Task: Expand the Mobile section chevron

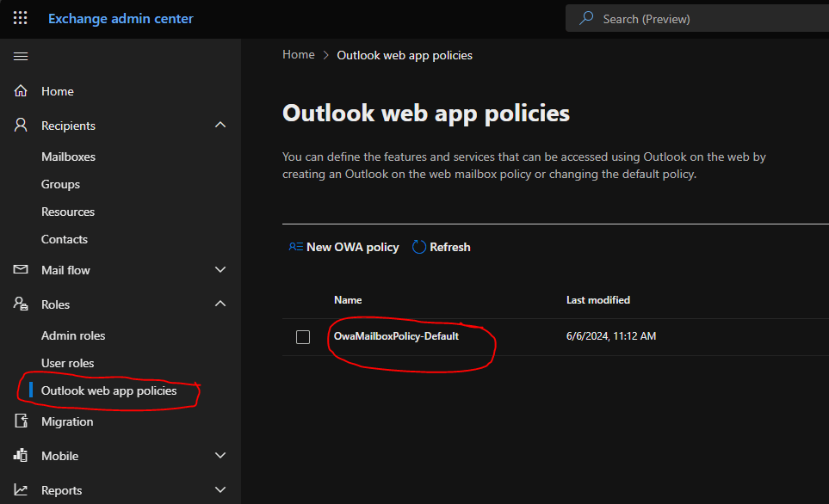Action: pos(220,455)
